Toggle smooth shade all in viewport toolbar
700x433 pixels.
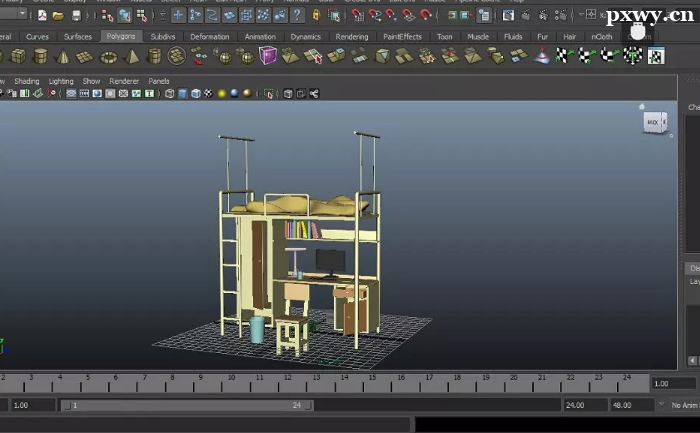pos(183,93)
